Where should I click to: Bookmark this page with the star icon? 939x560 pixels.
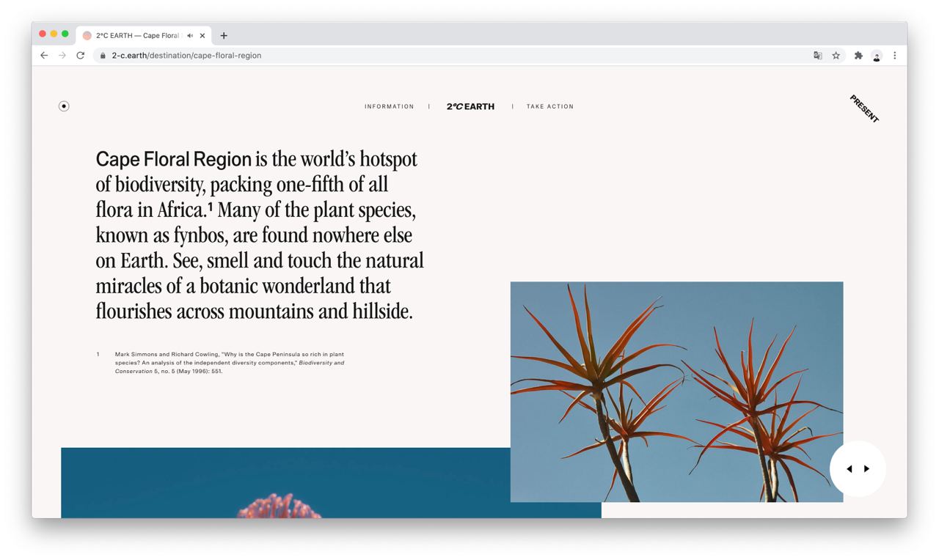tap(836, 56)
